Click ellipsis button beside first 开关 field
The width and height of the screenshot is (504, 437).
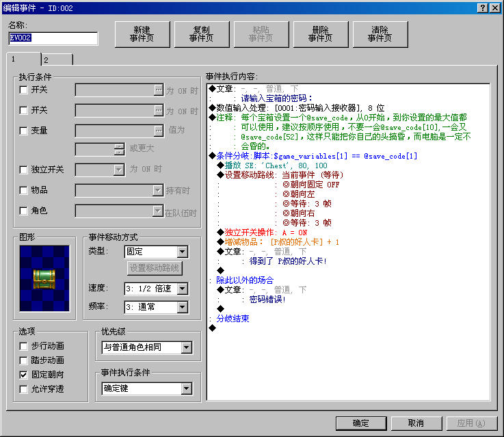pyautogui.click(x=159, y=90)
